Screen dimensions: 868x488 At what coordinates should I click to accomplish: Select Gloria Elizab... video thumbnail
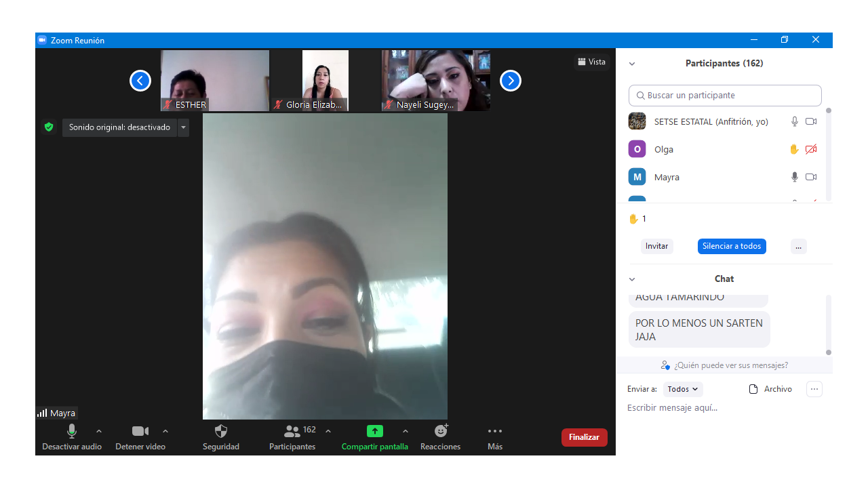325,81
